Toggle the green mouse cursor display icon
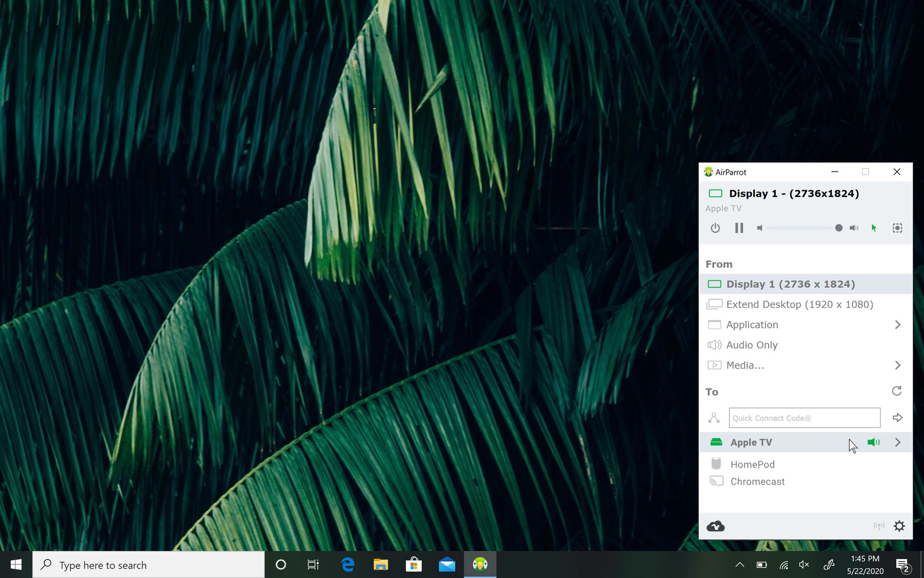 [874, 228]
